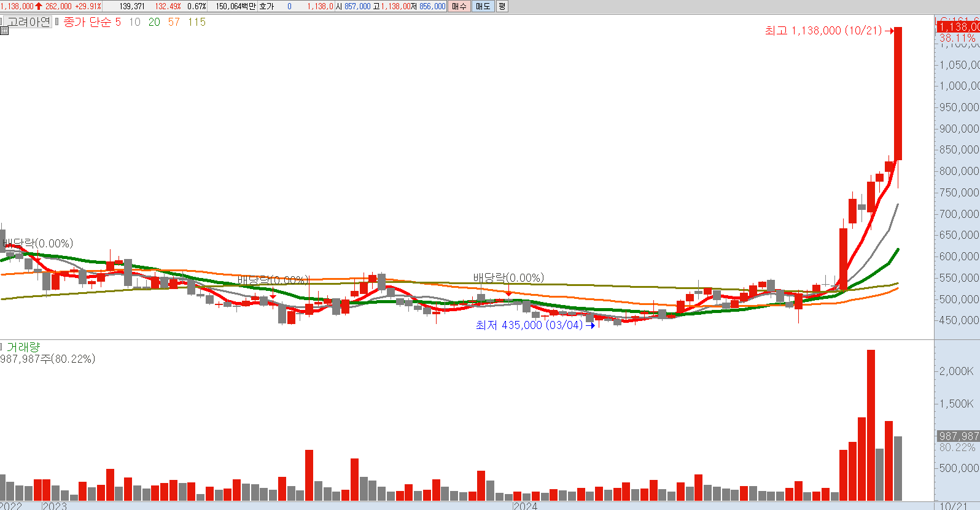Click the 호가 label in the top bar
This screenshot has width=980, height=510.
click(x=266, y=6)
